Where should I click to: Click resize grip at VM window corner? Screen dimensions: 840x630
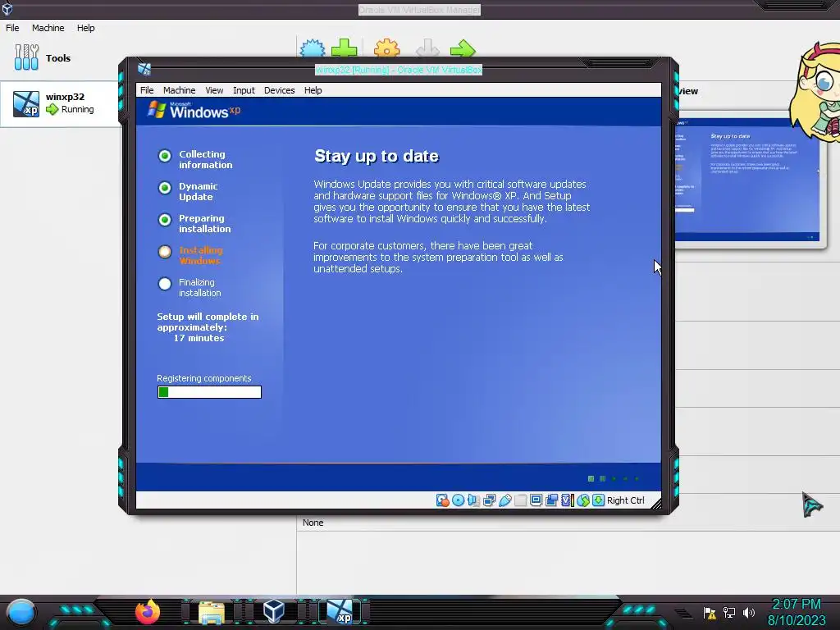656,504
